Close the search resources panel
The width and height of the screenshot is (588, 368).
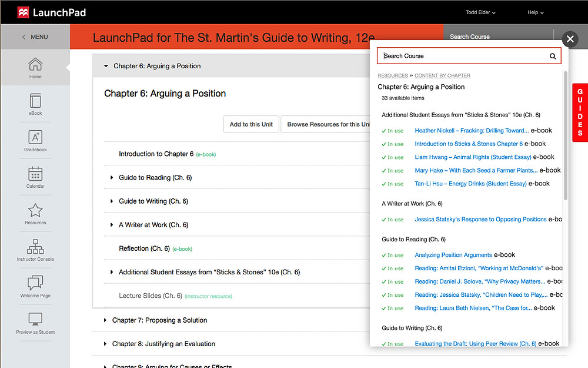[x=570, y=39]
